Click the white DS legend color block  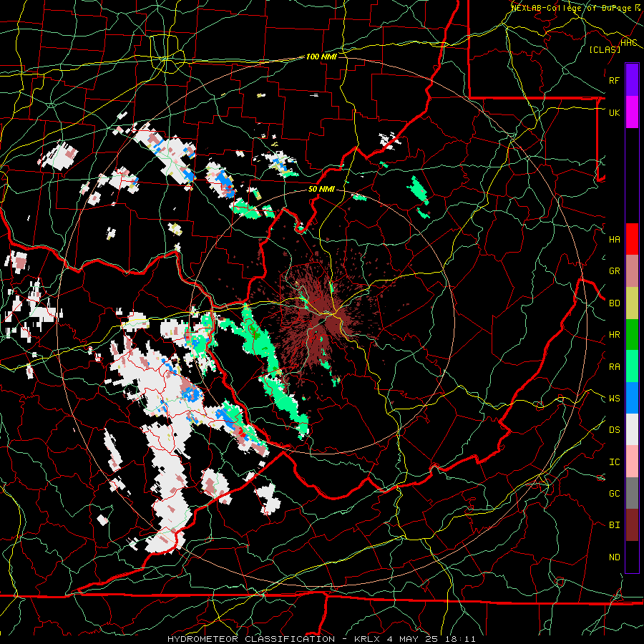tap(632, 429)
